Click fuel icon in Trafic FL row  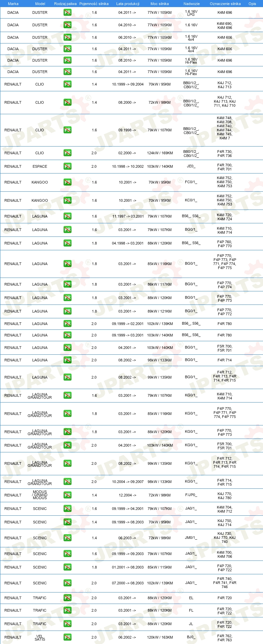[x=68, y=610]
